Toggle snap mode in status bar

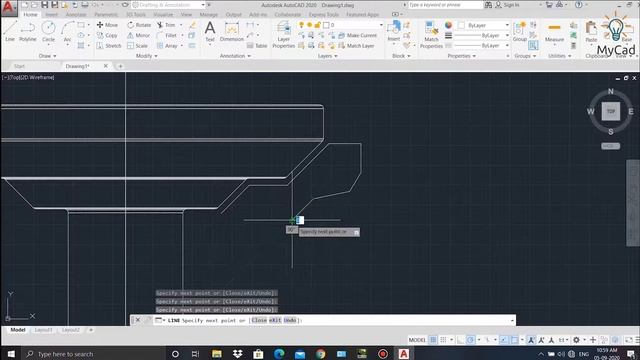tap(443, 340)
